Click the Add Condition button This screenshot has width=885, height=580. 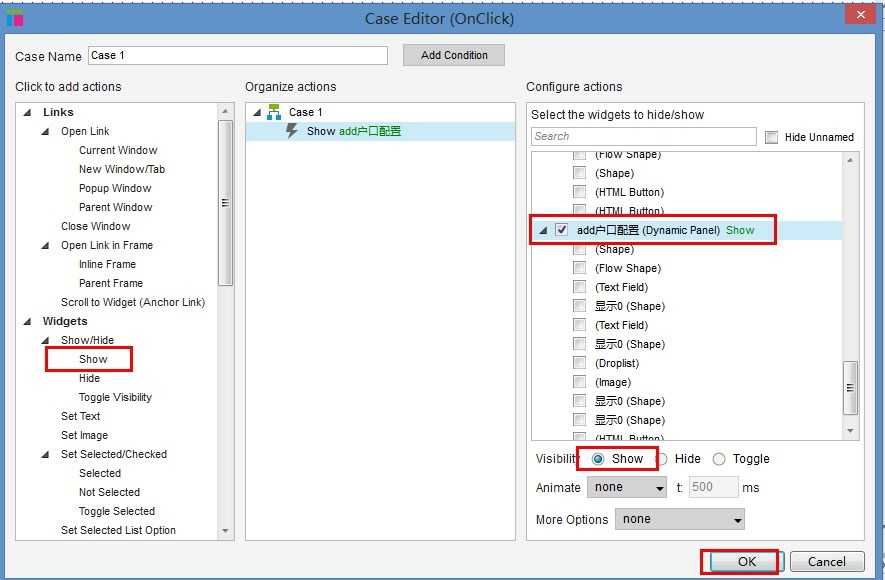pos(454,55)
